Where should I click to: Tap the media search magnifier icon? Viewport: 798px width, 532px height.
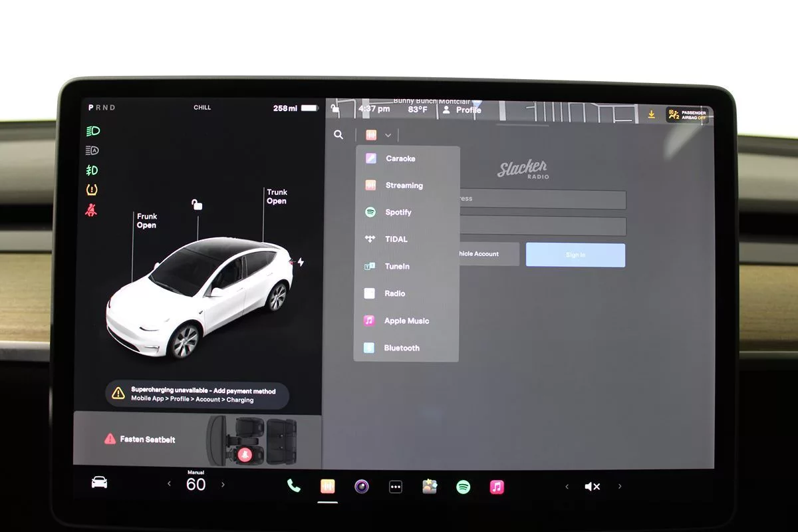[338, 135]
